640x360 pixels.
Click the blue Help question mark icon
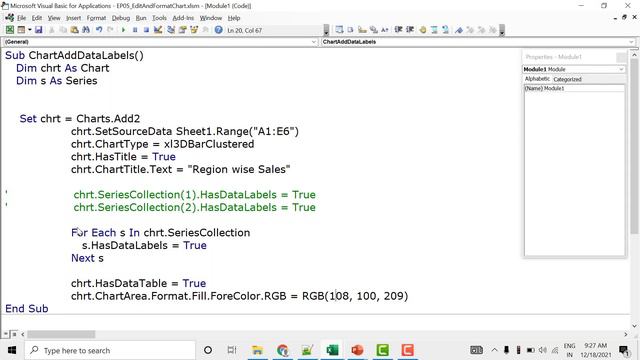click(219, 30)
